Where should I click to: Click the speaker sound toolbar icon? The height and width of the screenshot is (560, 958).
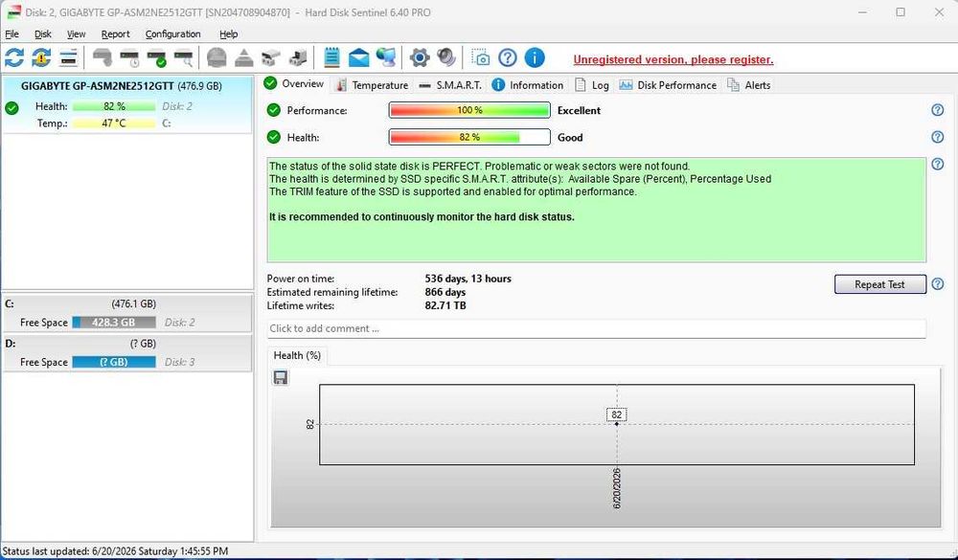pos(446,58)
